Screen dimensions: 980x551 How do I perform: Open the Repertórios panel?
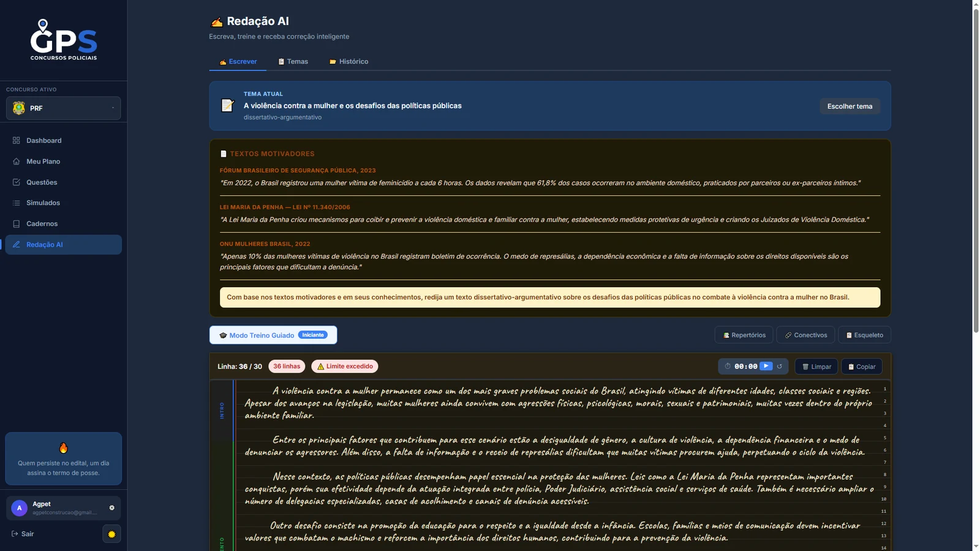pyautogui.click(x=744, y=335)
